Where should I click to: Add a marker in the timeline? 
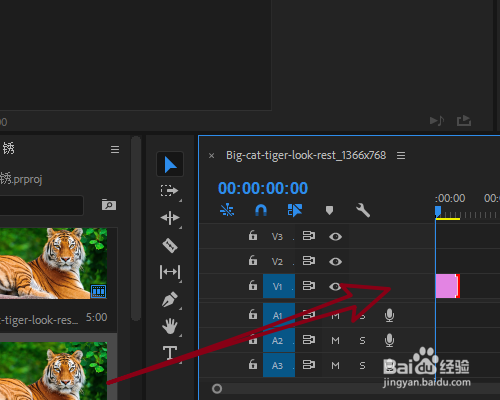[x=329, y=210]
